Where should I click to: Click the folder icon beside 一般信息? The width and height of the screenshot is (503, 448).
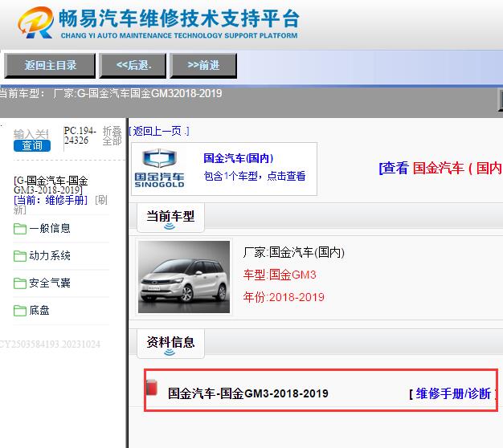20,229
